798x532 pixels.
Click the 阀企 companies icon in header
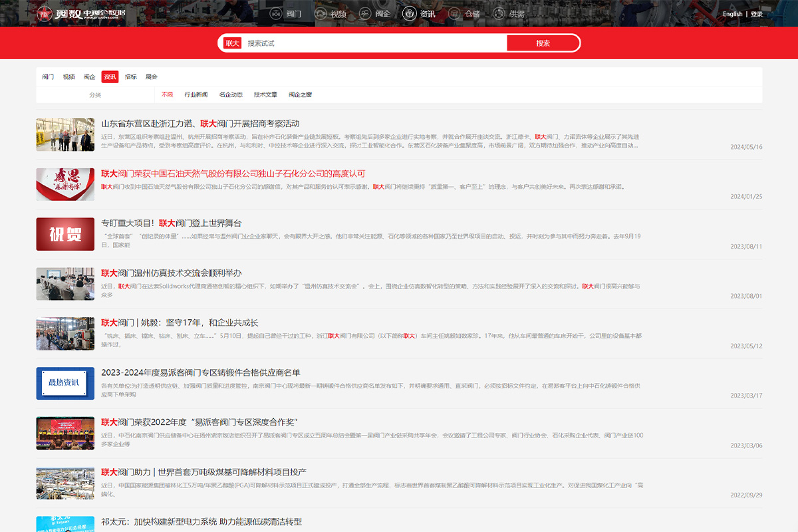coord(365,13)
